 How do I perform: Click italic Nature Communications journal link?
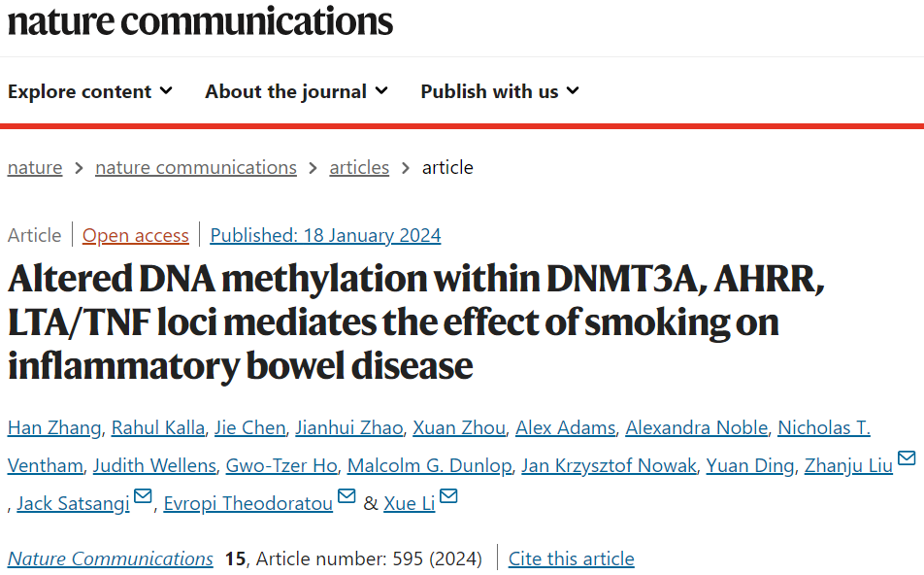pyautogui.click(x=111, y=558)
